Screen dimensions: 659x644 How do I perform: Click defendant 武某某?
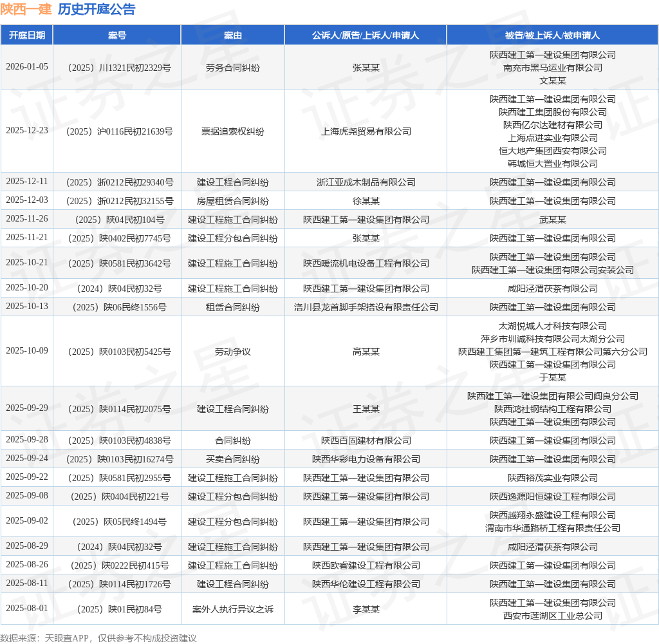(x=553, y=220)
